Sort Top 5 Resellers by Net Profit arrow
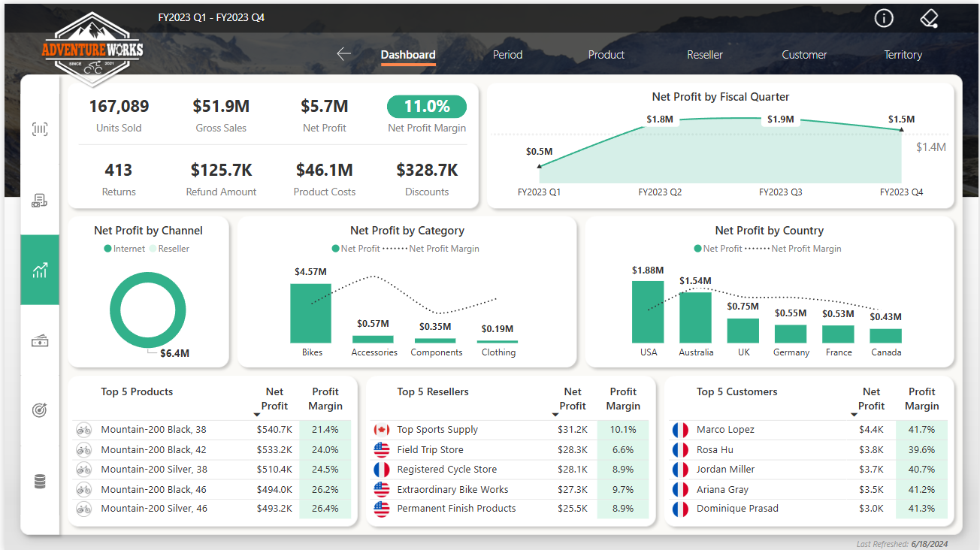Viewport: 980px width, 550px height. pos(555,415)
